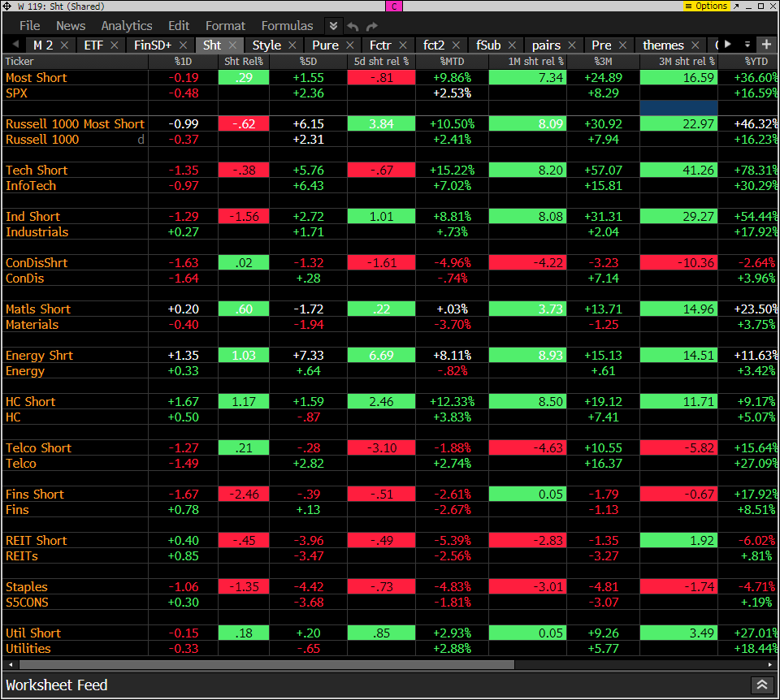The height and width of the screenshot is (700, 780).
Task: Click the magenta C indicator in title bar
Action: (394, 6)
